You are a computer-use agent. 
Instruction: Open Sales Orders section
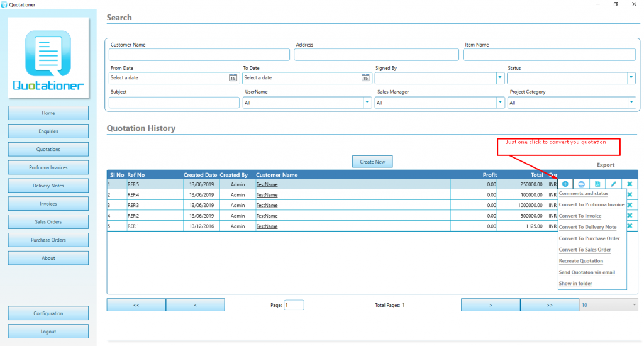pos(48,221)
